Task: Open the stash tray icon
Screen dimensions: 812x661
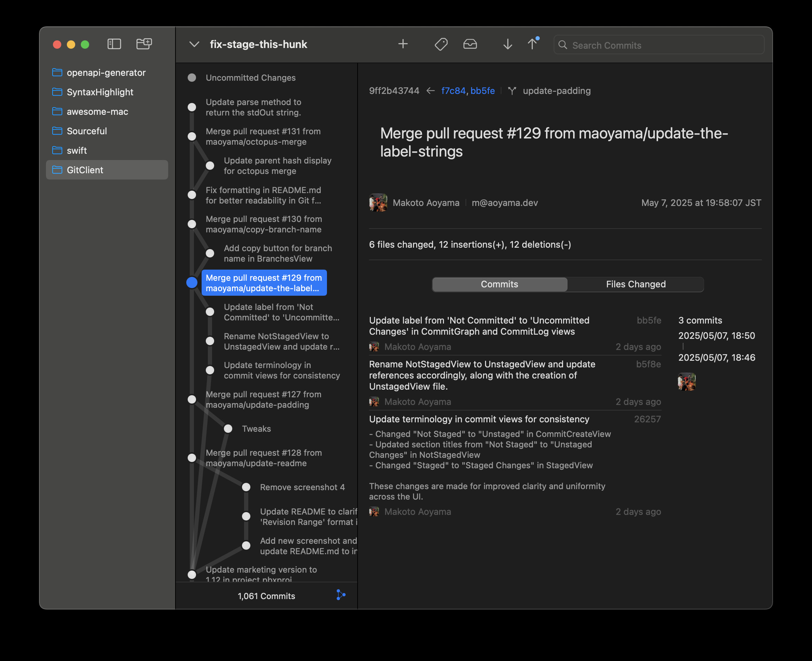Action: 470,44
